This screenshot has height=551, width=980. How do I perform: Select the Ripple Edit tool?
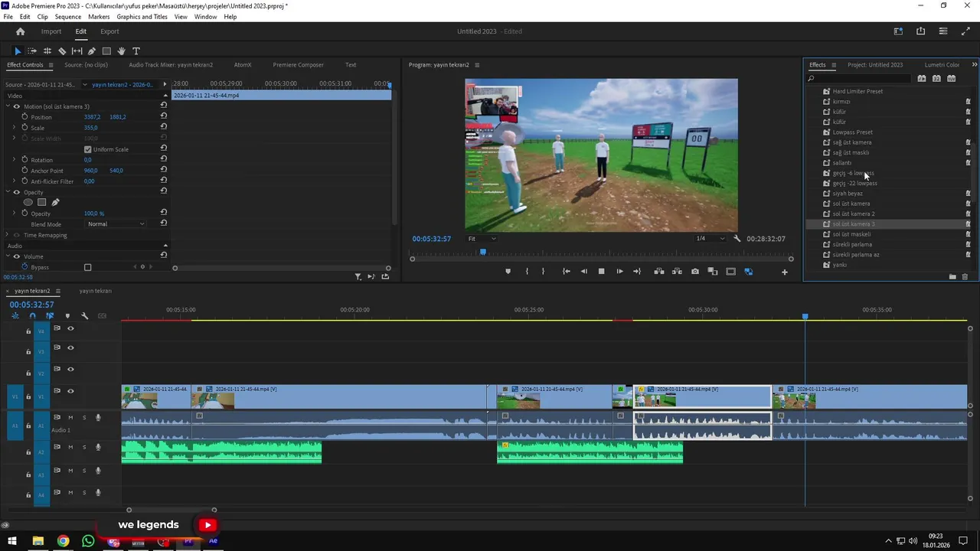tap(47, 51)
